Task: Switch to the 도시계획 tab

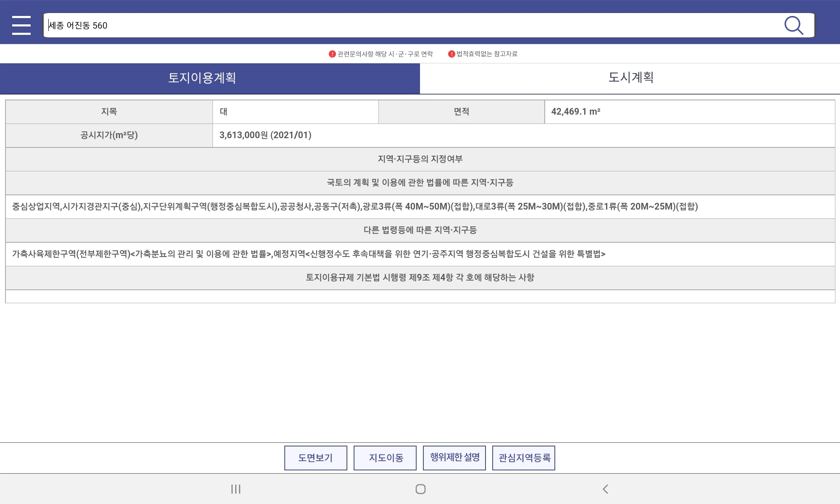Action: point(630,78)
